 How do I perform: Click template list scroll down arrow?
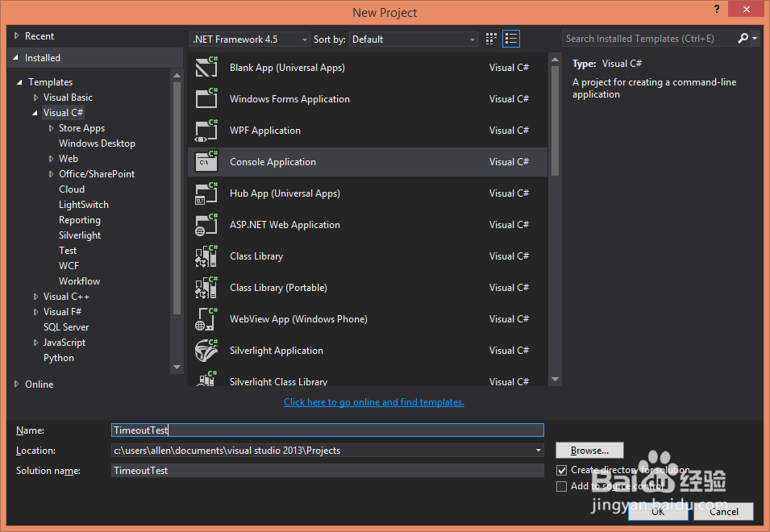(555, 379)
